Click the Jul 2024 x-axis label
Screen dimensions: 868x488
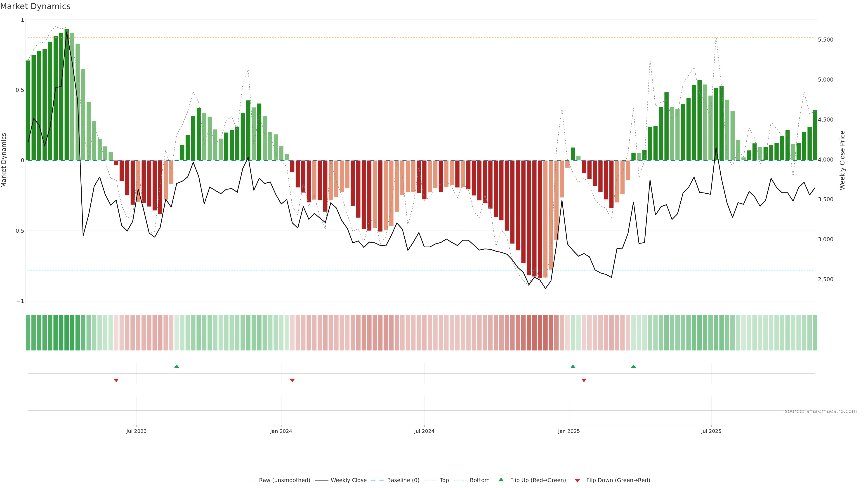(424, 431)
